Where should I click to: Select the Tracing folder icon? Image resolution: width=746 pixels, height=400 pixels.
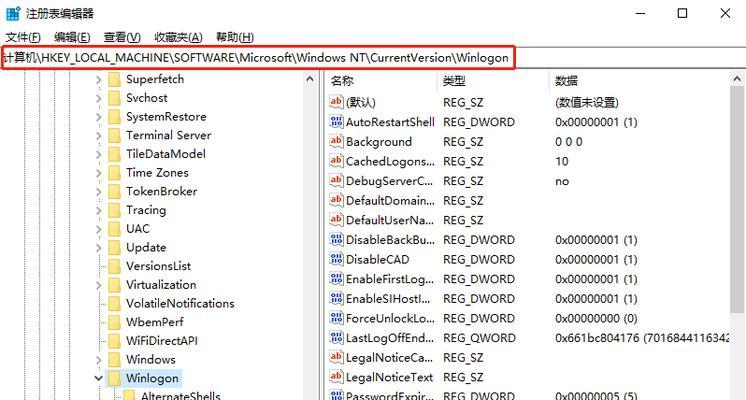point(114,210)
